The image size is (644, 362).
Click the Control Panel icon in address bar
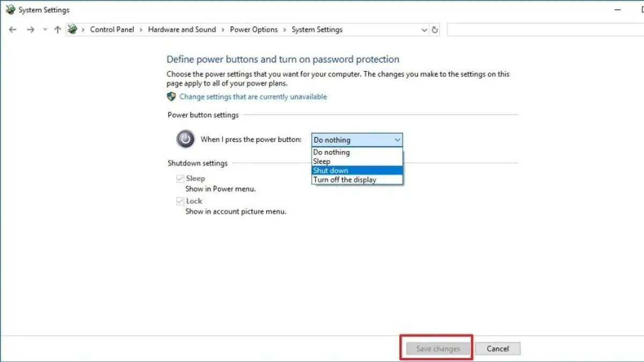pyautogui.click(x=72, y=29)
